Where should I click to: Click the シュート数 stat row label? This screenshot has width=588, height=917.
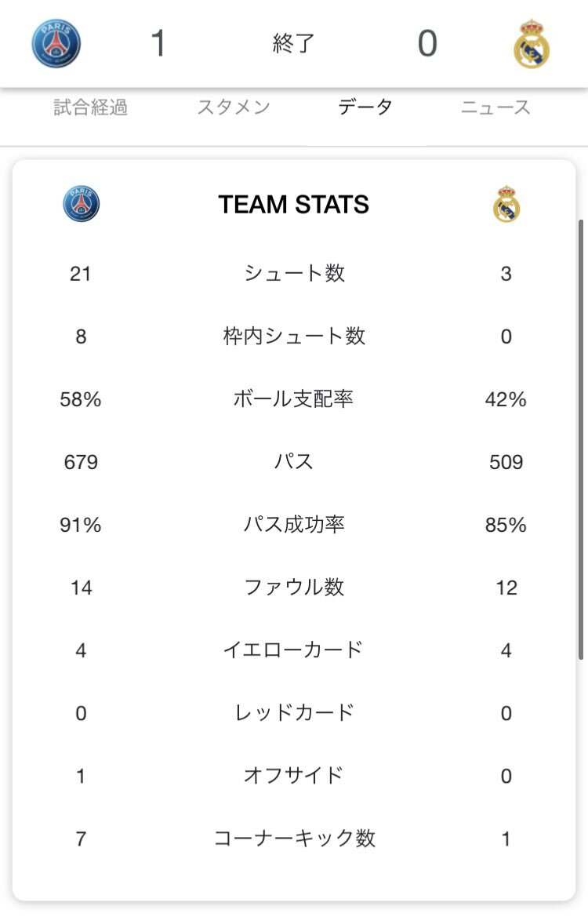click(294, 273)
